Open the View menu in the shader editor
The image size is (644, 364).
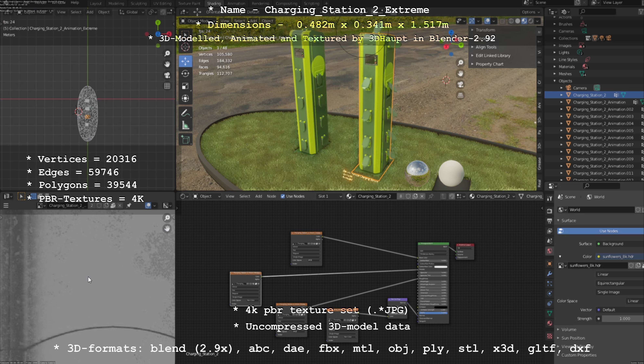click(230, 196)
